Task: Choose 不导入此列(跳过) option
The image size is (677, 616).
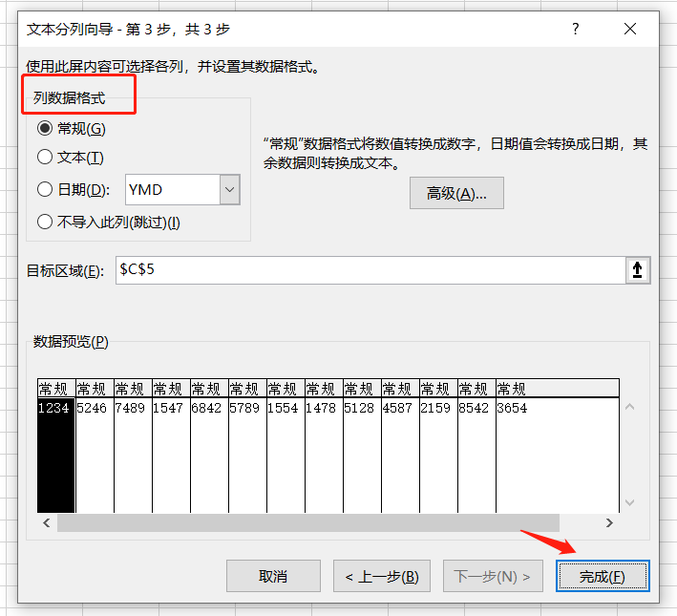Action: (x=45, y=222)
